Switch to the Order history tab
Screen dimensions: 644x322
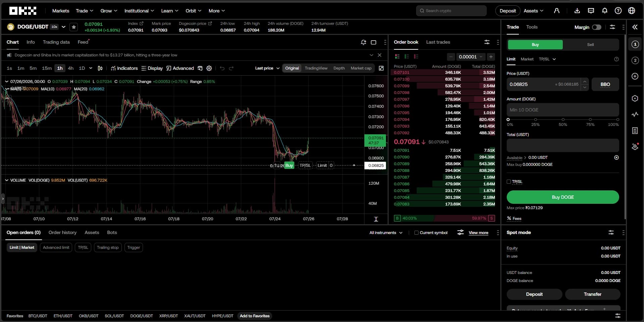point(62,232)
